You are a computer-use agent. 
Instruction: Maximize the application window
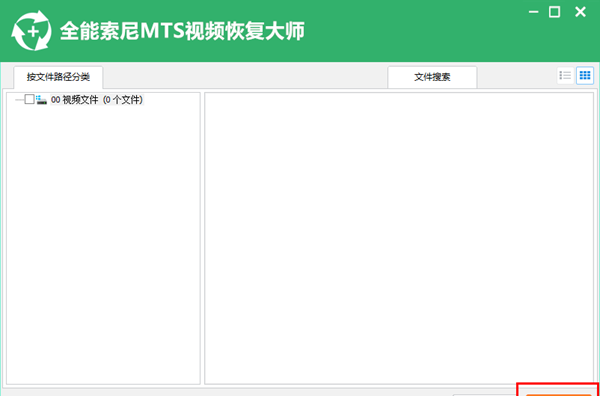tap(554, 12)
